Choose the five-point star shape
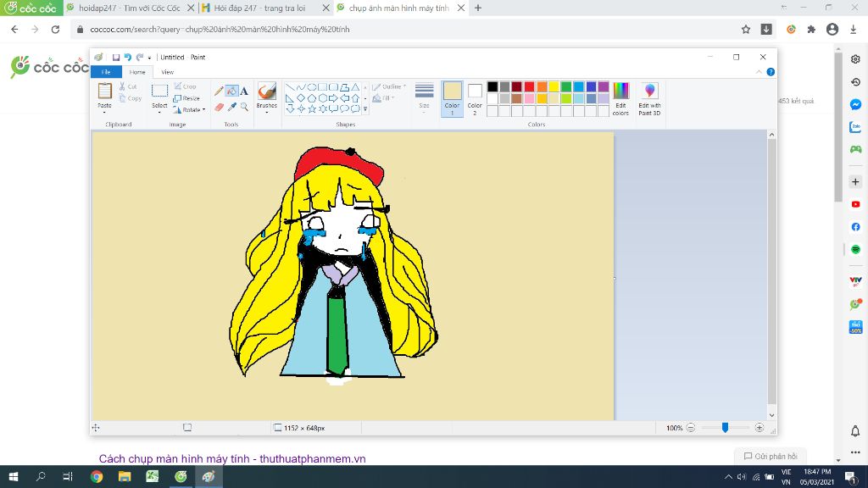The height and width of the screenshot is (488, 868). coord(312,108)
